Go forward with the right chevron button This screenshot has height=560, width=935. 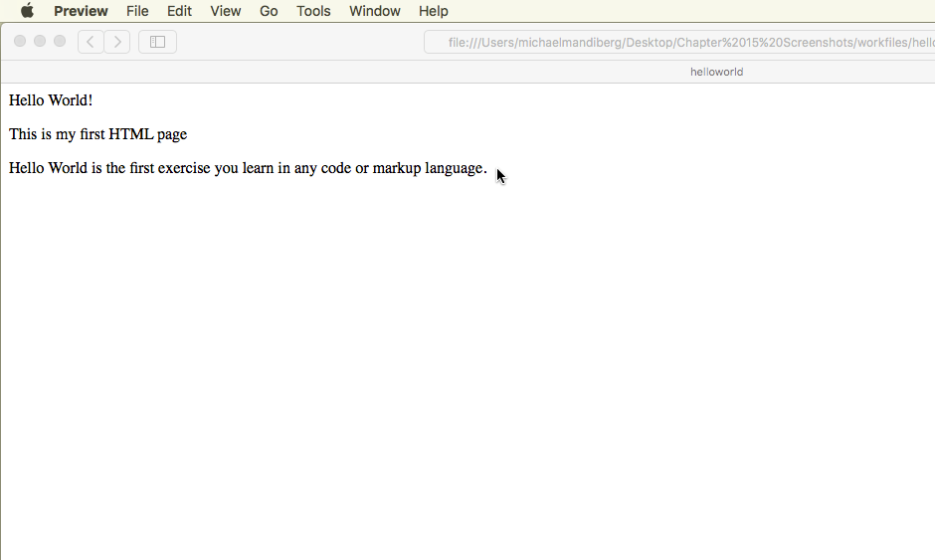[x=117, y=42]
